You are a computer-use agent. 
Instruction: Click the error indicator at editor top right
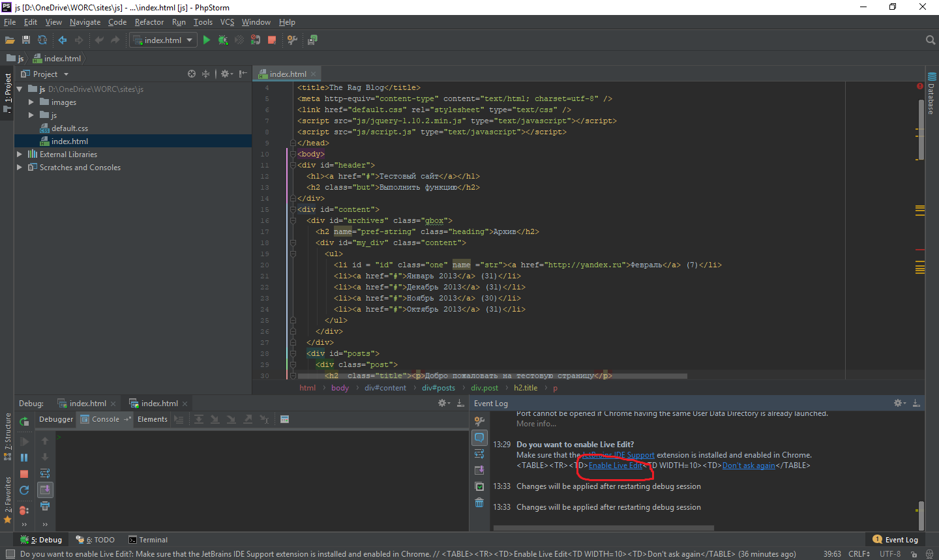[920, 86]
